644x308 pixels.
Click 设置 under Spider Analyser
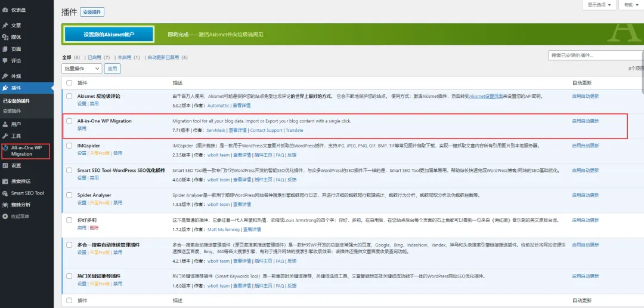[82, 203]
